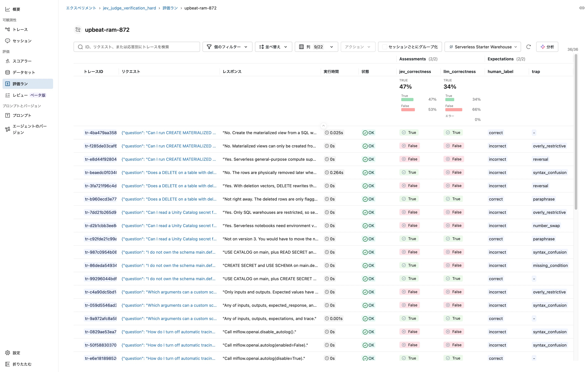
Task: Refresh the trace table
Action: click(x=528, y=47)
